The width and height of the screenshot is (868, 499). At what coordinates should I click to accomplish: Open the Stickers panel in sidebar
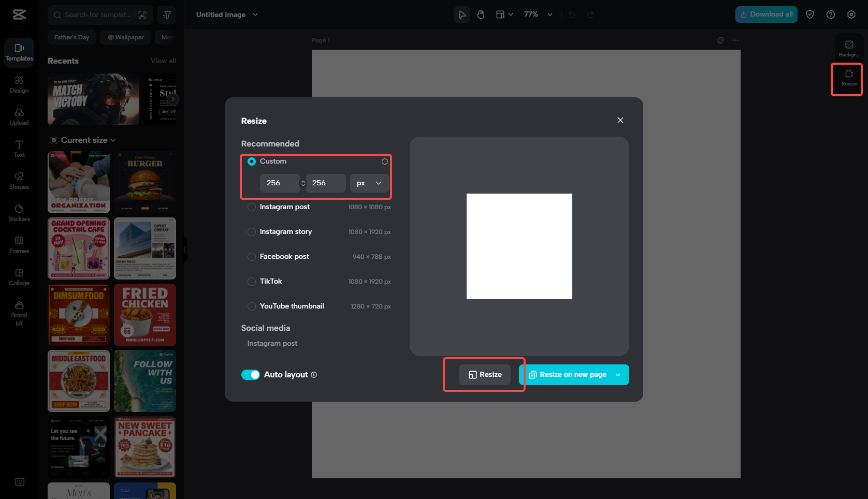[19, 212]
